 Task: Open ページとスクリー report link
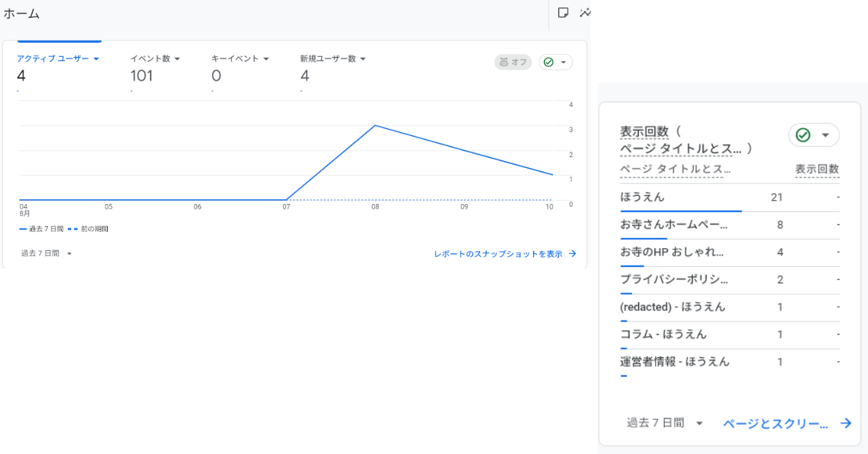click(x=776, y=424)
